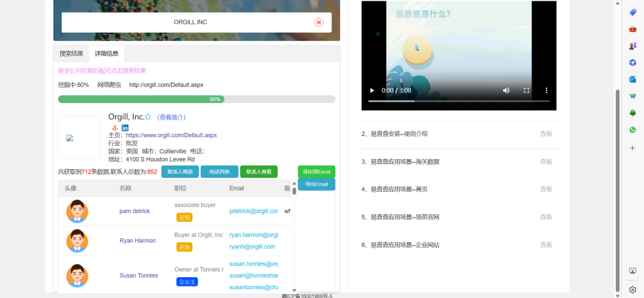Open sidebar settings gear icon
Screen dimensions: 644x298
point(633,290)
